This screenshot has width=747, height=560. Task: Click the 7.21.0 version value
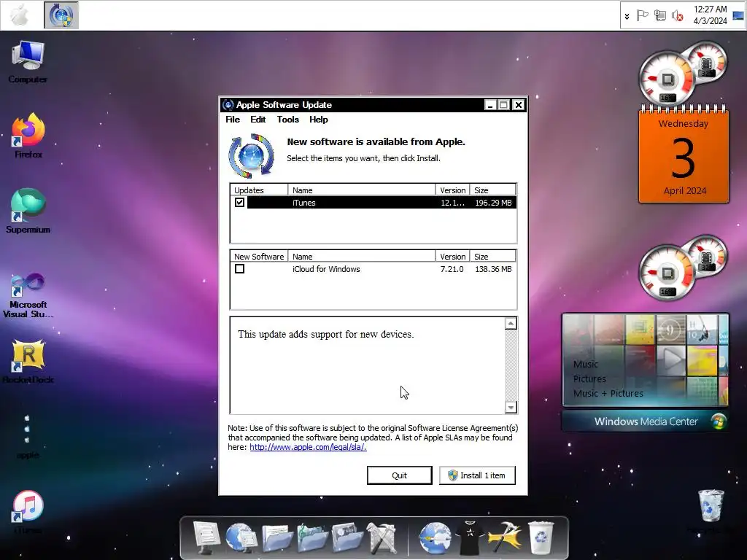(x=452, y=269)
